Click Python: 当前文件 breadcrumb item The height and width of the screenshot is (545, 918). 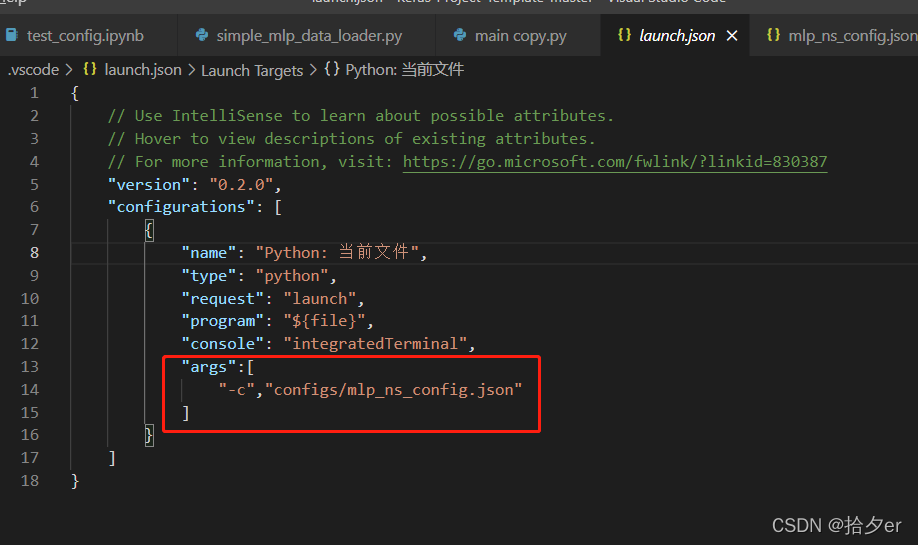click(x=405, y=70)
